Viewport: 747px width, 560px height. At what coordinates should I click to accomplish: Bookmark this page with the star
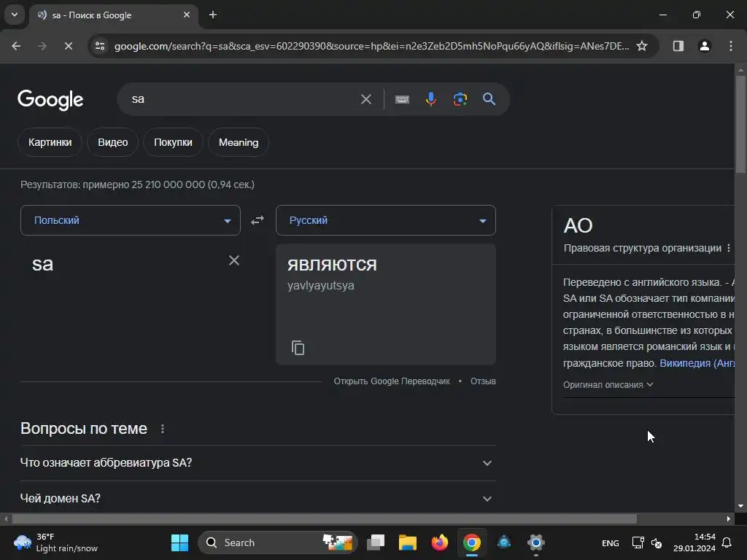pyautogui.click(x=642, y=46)
